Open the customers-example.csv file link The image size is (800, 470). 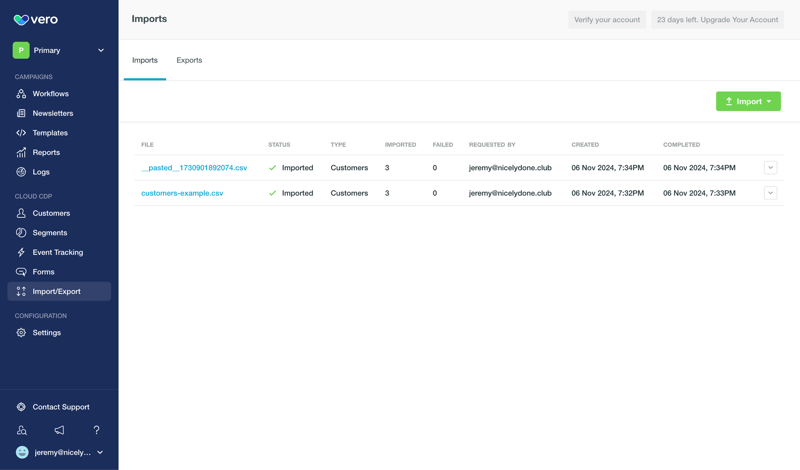click(x=182, y=193)
